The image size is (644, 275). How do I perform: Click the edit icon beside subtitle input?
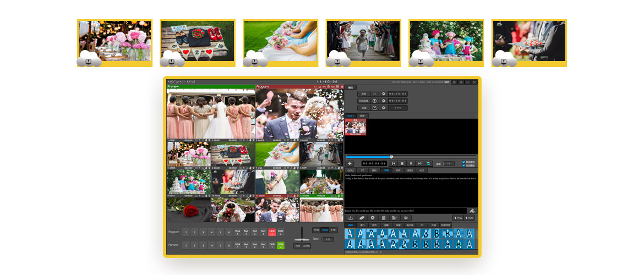click(x=472, y=211)
